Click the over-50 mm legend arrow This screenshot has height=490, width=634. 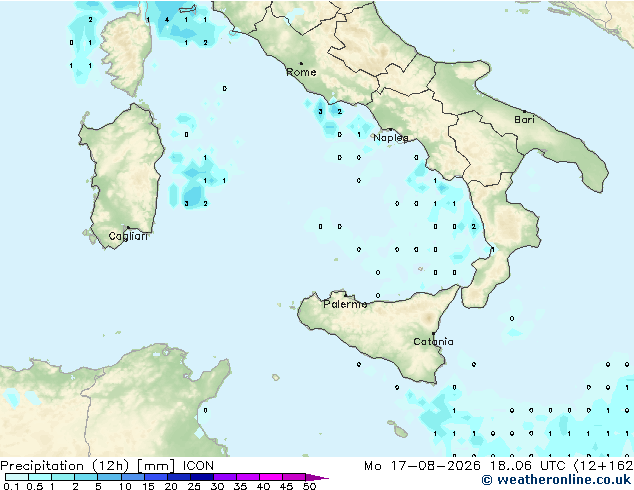(317, 478)
